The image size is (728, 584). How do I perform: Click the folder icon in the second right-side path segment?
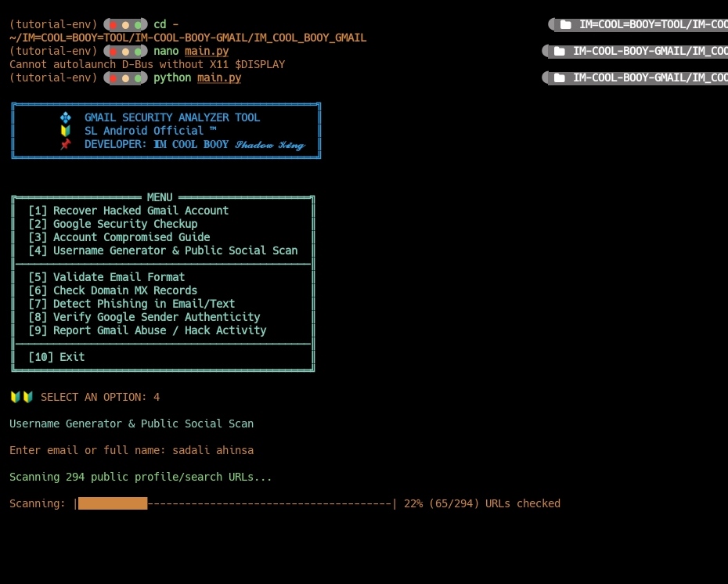560,51
